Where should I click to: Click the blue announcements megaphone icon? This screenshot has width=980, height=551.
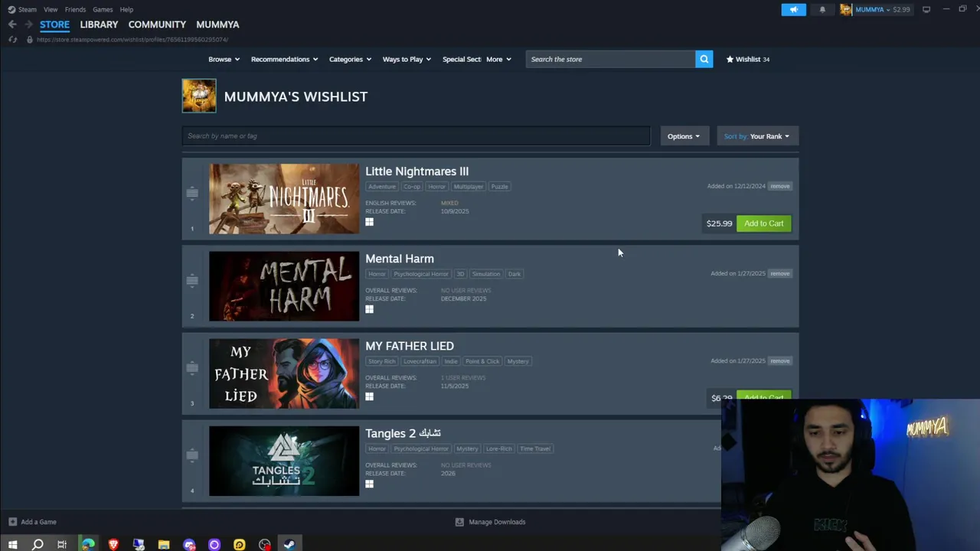(793, 9)
